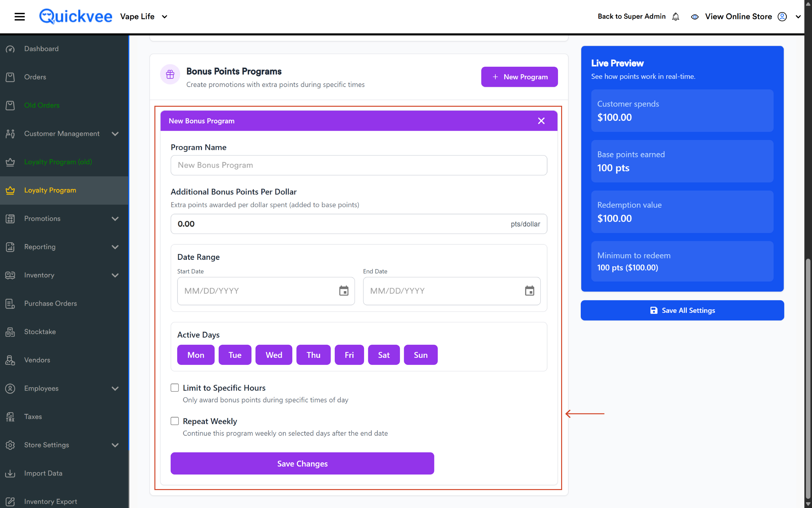The width and height of the screenshot is (812, 508).
Task: Click the Reporting chart icon
Action: click(x=10, y=247)
